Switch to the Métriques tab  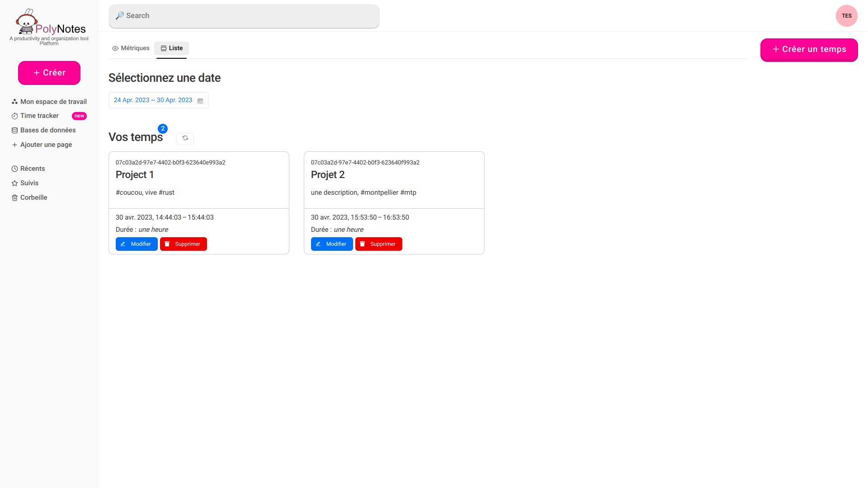click(131, 48)
